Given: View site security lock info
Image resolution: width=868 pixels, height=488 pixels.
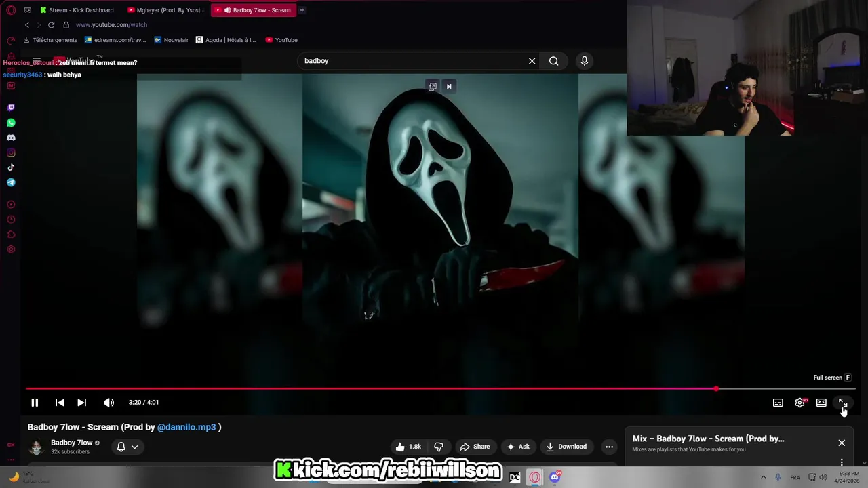Looking at the screenshot, I should point(66,25).
